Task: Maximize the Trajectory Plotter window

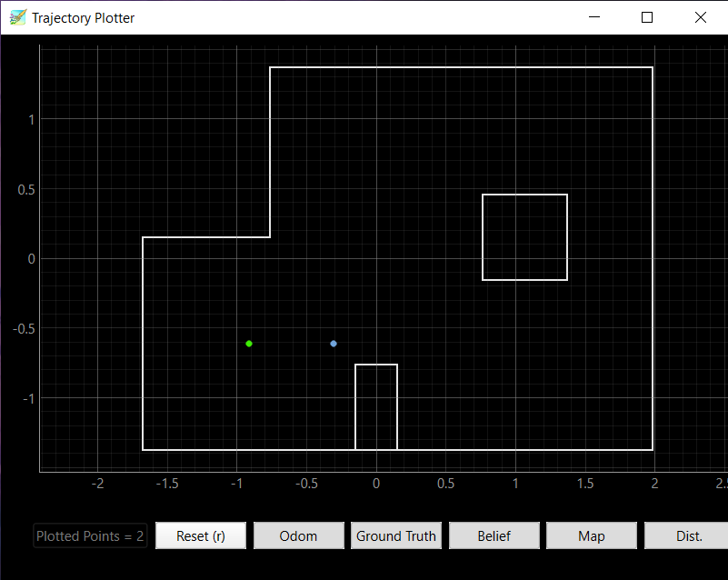Action: [x=647, y=17]
